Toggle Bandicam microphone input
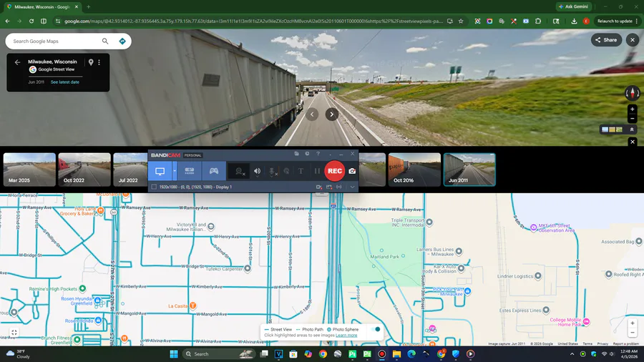644x362 pixels. click(272, 171)
